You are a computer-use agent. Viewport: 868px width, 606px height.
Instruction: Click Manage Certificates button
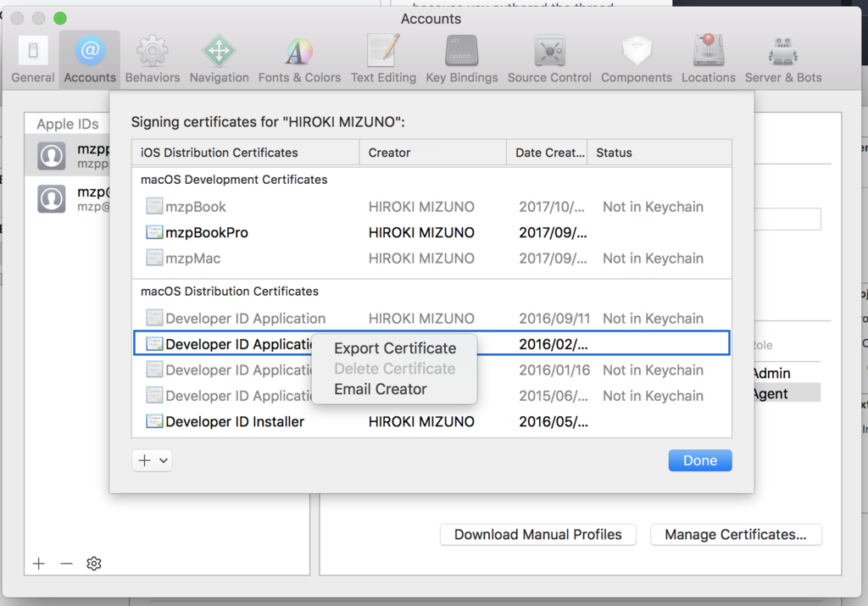736,535
